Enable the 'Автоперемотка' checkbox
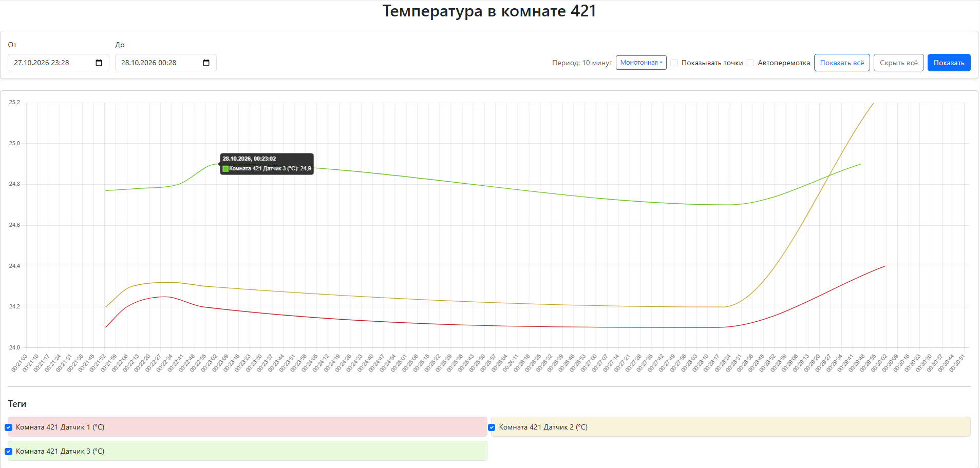Image resolution: width=980 pixels, height=468 pixels. pyautogui.click(x=750, y=63)
